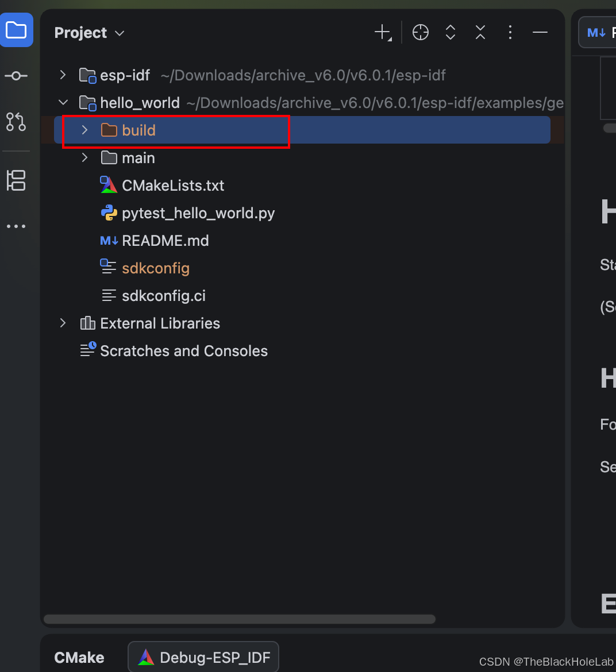This screenshot has height=672, width=616.
Task: Select pytest_hello_world.py file
Action: point(198,213)
